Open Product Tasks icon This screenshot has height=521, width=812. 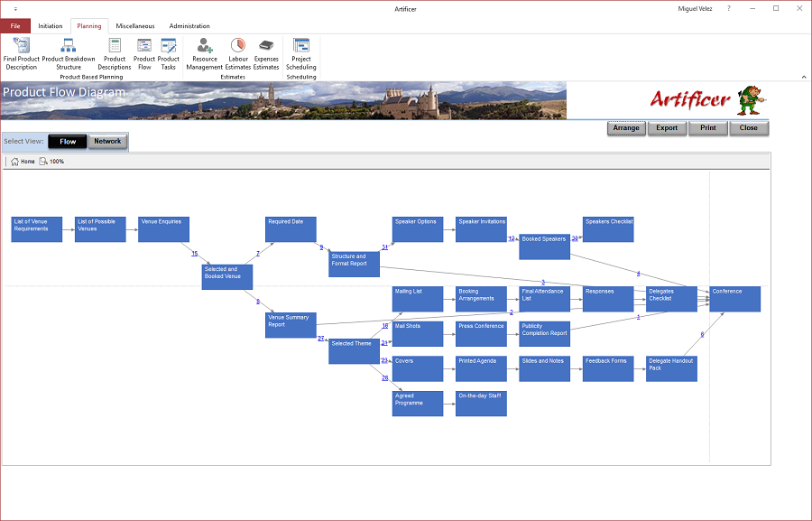pos(169,53)
